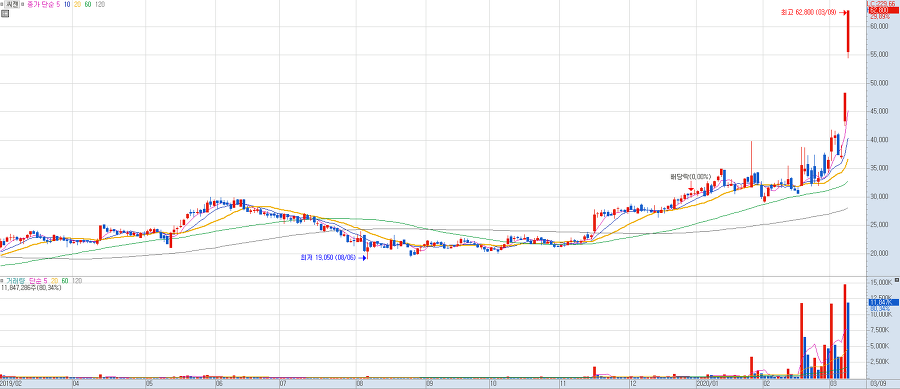Image resolution: width=900 pixels, height=389 pixels.
Task: Click the 03/09 date label at the axis end
Action: (878, 382)
